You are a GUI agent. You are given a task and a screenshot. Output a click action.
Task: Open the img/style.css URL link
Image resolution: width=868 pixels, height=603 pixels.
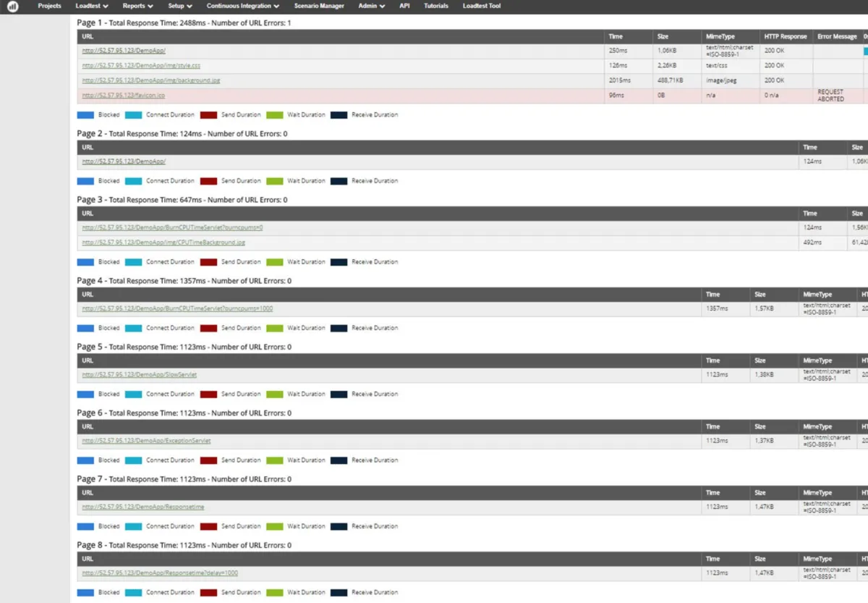point(141,66)
